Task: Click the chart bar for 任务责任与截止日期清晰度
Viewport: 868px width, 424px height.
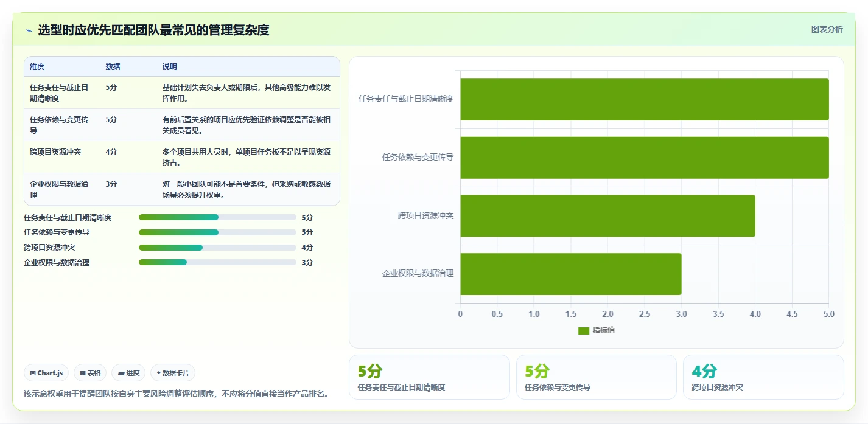Action: [x=645, y=99]
